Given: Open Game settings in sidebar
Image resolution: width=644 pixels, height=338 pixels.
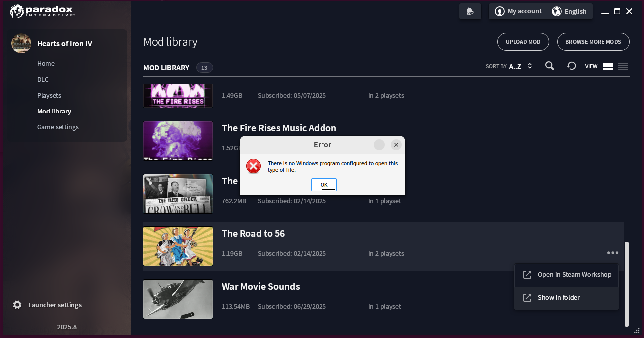Looking at the screenshot, I should tap(58, 127).
